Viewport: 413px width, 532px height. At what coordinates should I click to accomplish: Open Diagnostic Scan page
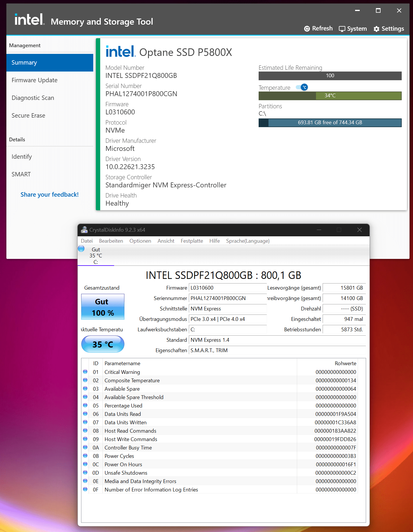click(50, 98)
